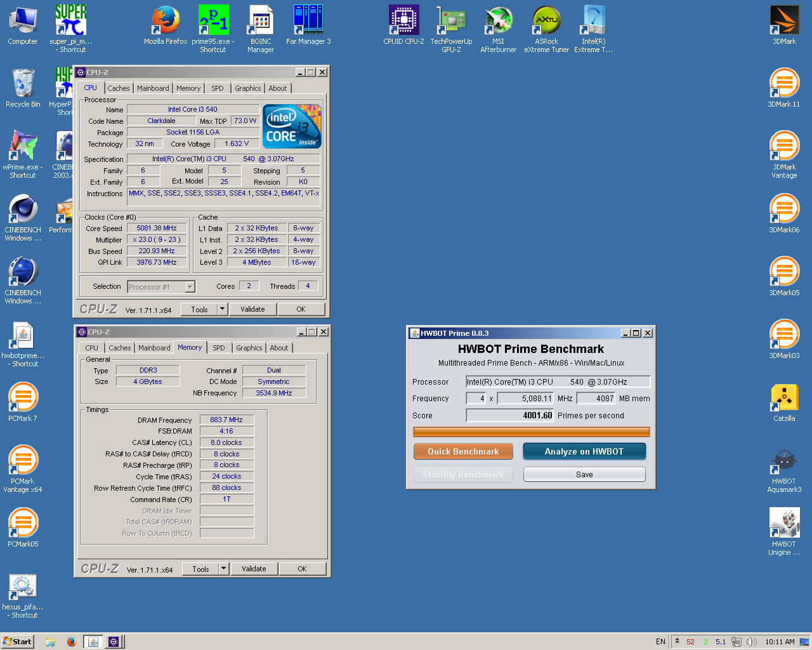The height and width of the screenshot is (650, 812).
Task: Open SPD tab in bottom CPU-Z window
Action: [x=219, y=348]
